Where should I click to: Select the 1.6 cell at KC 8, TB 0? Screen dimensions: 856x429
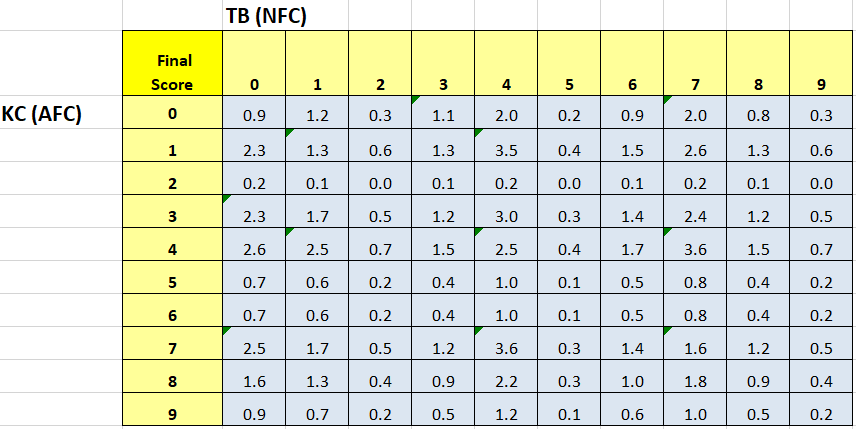pos(254,380)
